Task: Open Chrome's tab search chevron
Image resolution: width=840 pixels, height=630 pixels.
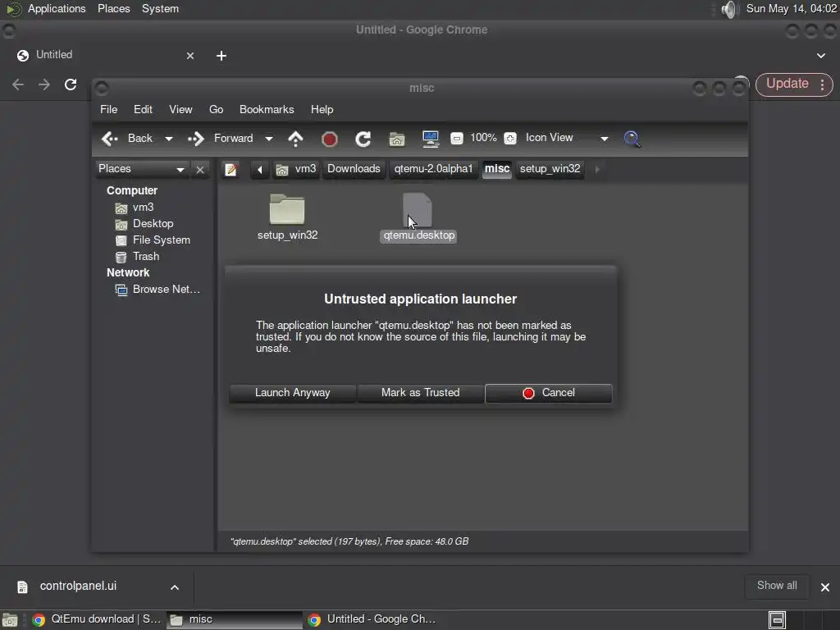Action: tap(820, 56)
